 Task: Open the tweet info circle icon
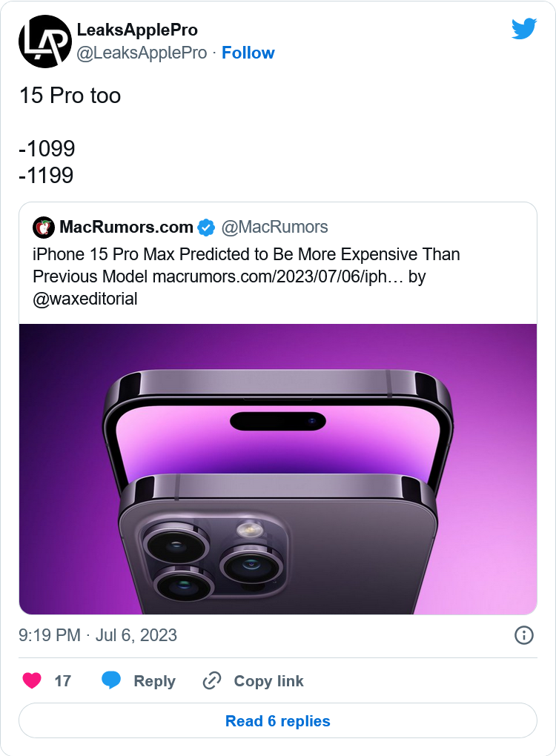523,635
